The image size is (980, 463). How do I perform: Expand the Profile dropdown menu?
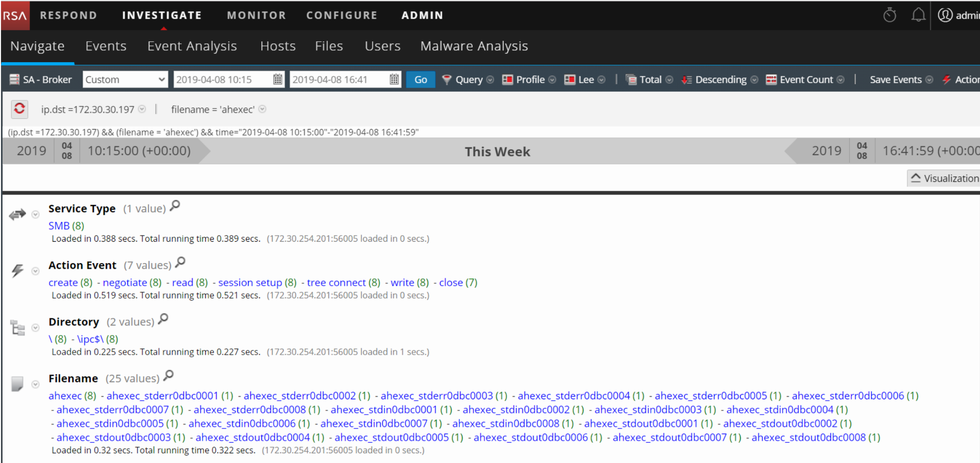pyautogui.click(x=529, y=80)
